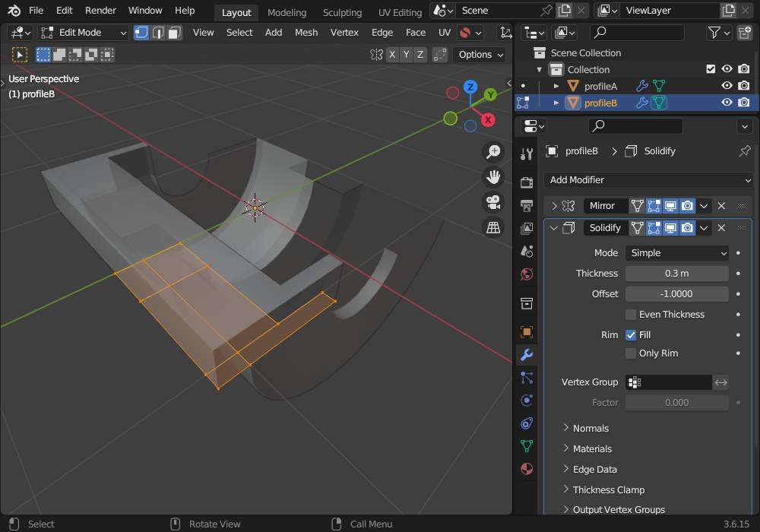Switch to Sculpting workspace tab
This screenshot has height=532, width=760.
(x=342, y=13)
